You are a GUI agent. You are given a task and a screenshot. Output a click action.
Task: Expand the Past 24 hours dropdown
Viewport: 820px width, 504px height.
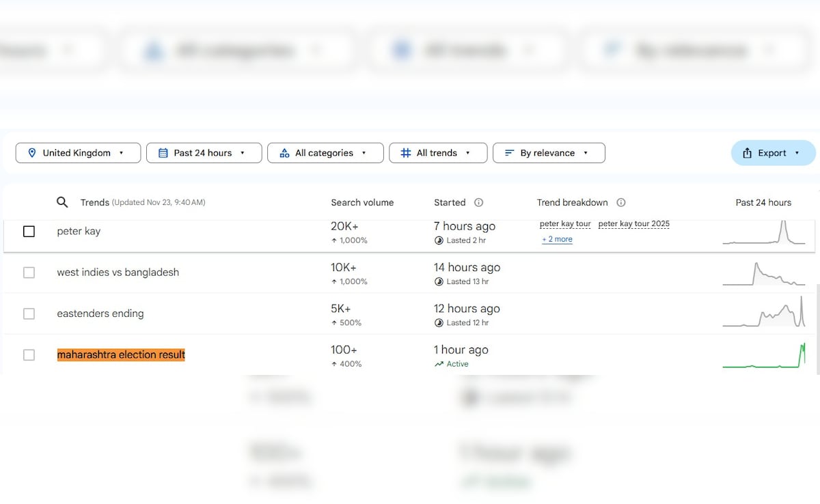[204, 153]
